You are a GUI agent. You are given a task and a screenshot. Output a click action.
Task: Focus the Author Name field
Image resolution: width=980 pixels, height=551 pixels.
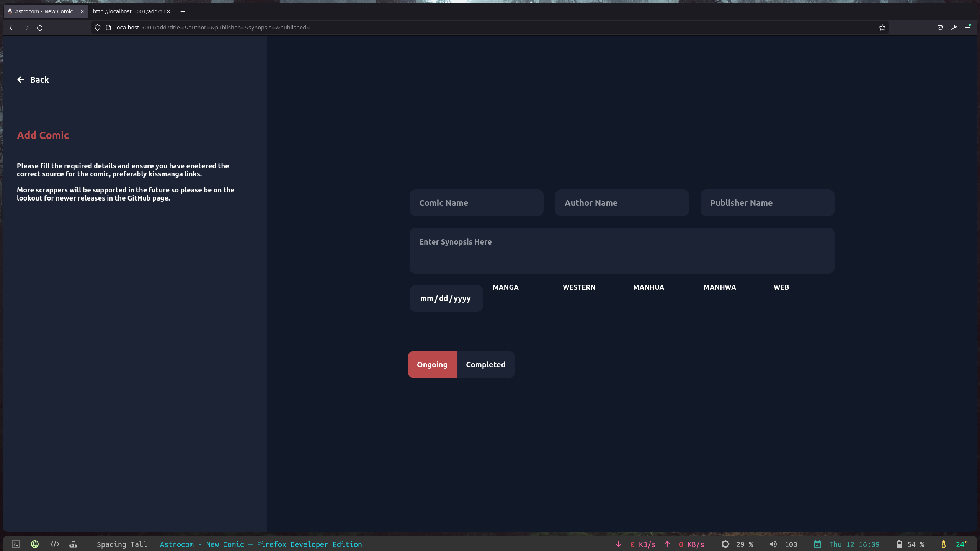(622, 203)
